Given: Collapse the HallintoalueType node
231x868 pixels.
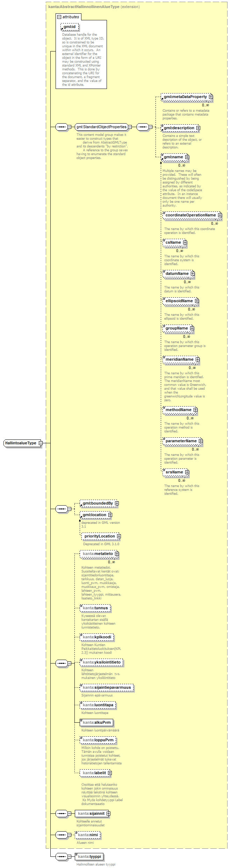Looking at the screenshot, I should pos(41,443).
